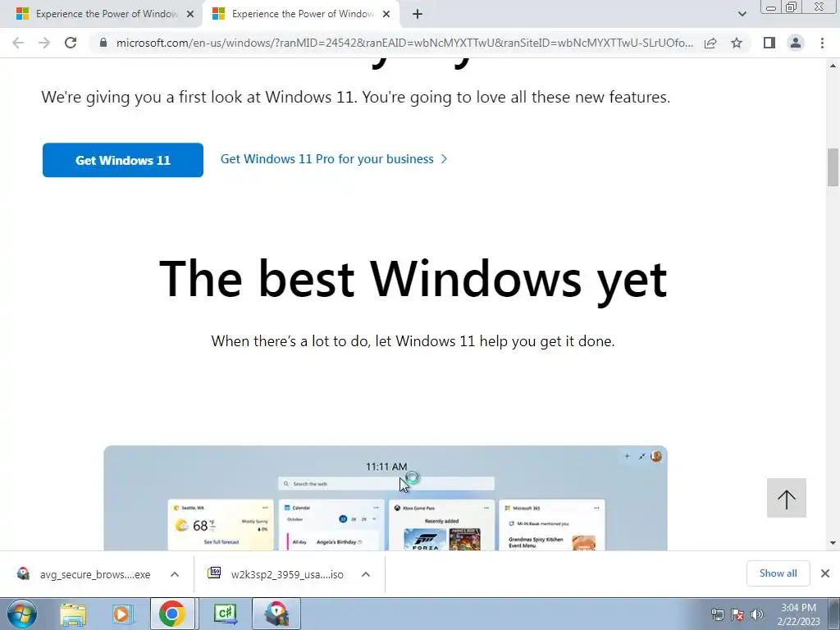Screen dimensions: 840x630
Task: Click the page vertical scrollbar thumb
Action: tap(833, 167)
